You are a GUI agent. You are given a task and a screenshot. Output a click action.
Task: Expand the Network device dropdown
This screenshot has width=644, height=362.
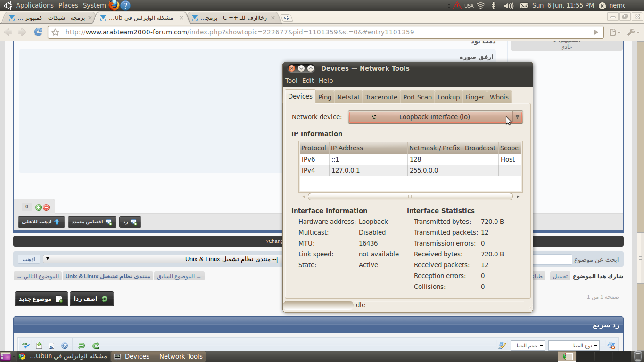click(435, 117)
